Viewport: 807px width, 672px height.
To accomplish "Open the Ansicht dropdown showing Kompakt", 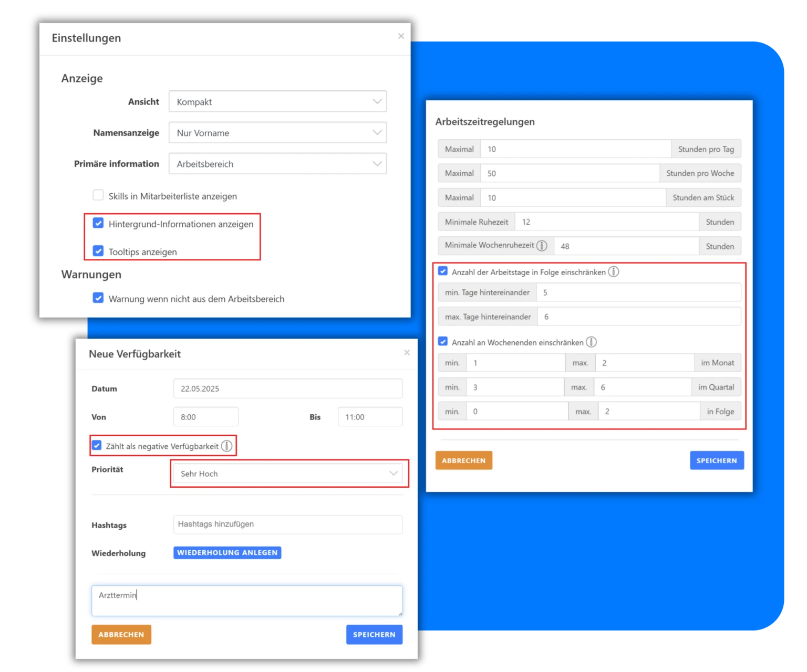I will [x=277, y=102].
